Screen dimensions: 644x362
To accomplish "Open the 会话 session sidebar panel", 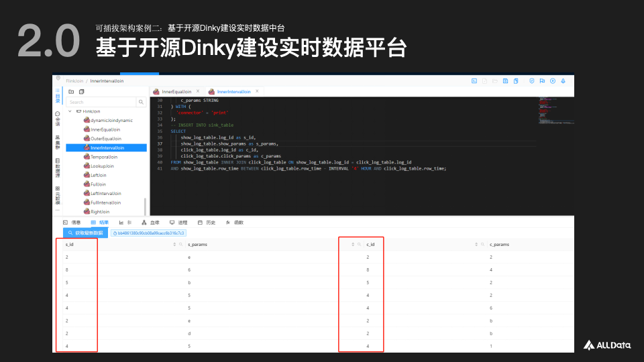I will 58,119.
